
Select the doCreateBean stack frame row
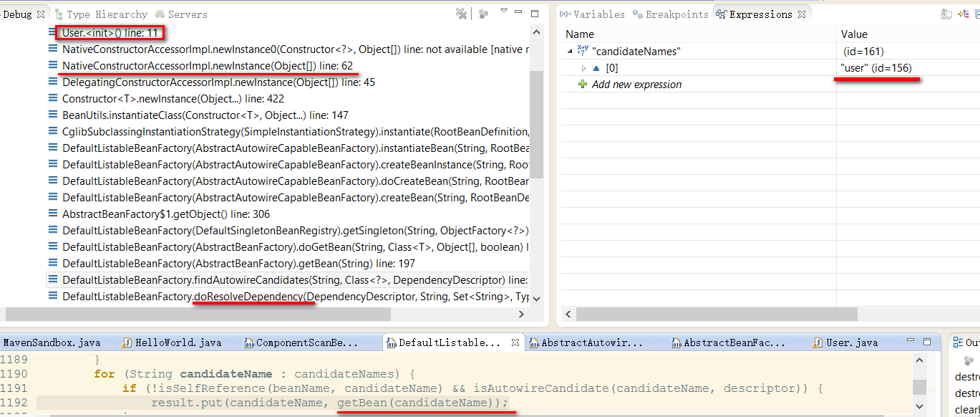[296, 181]
